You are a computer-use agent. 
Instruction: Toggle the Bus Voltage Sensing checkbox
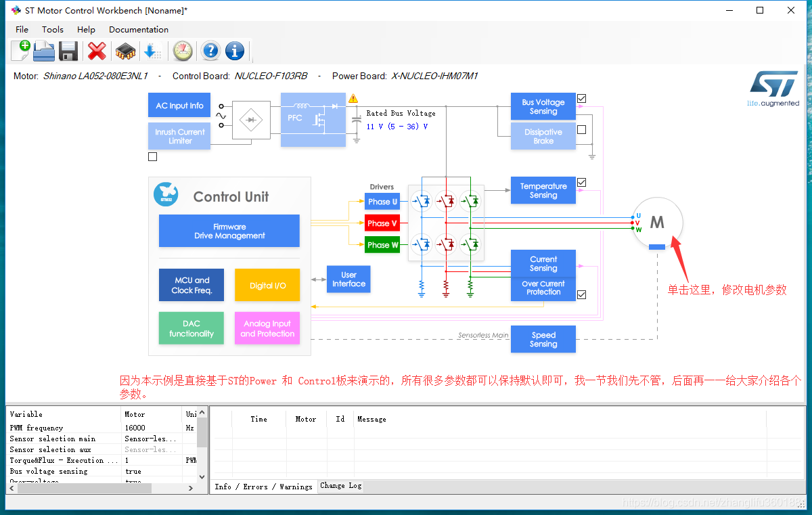pyautogui.click(x=581, y=99)
